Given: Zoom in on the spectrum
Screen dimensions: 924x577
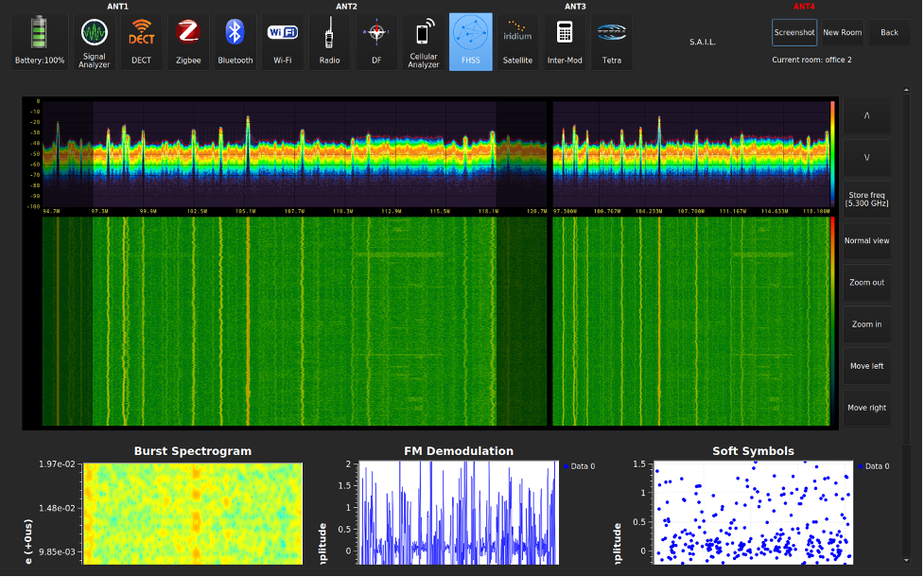Looking at the screenshot, I should point(866,324).
